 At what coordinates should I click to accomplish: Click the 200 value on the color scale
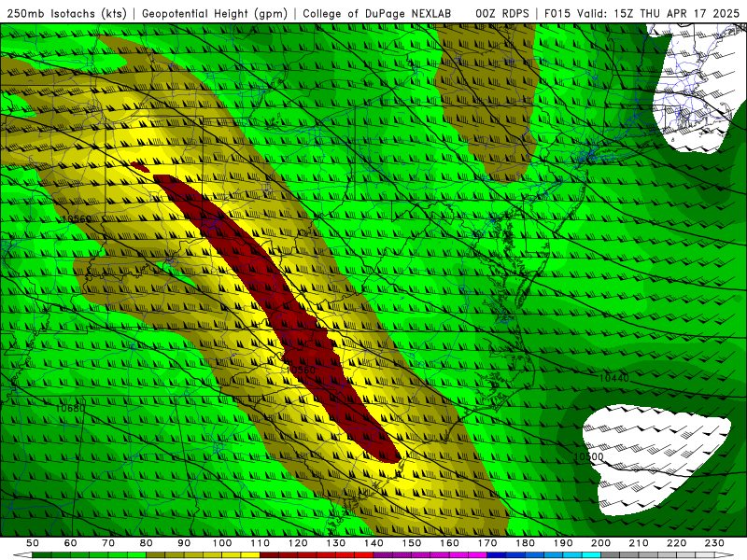(x=600, y=543)
